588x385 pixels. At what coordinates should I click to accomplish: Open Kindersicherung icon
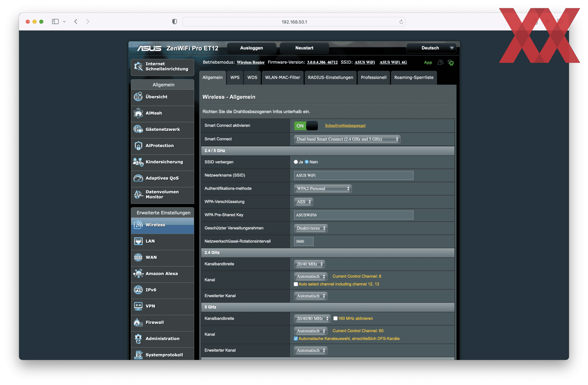(x=138, y=162)
